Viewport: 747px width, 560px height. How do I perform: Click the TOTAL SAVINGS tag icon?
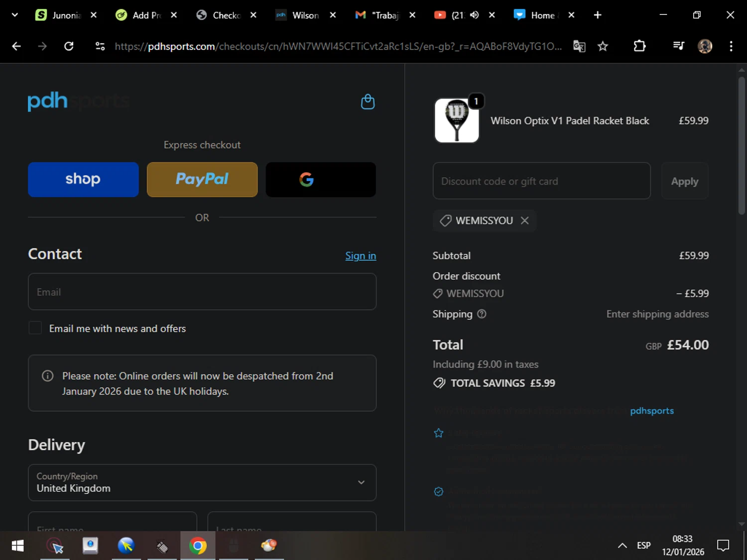pyautogui.click(x=439, y=383)
